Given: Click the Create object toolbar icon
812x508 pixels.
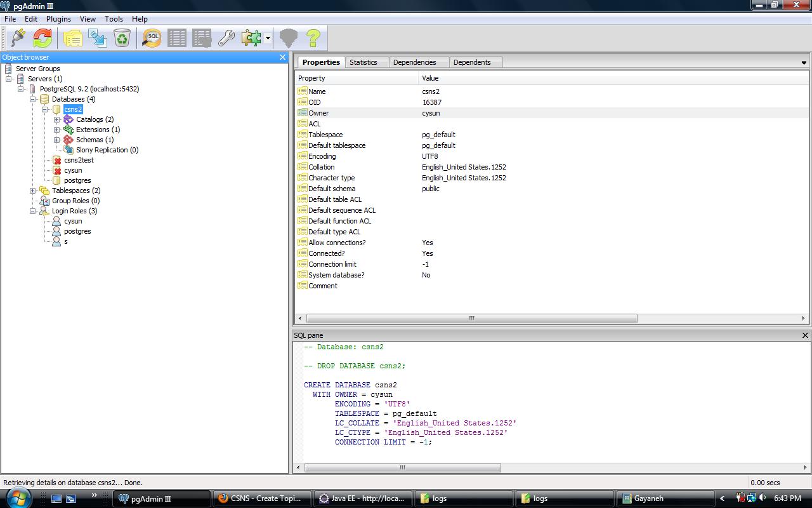Looking at the screenshot, I should pos(98,38).
